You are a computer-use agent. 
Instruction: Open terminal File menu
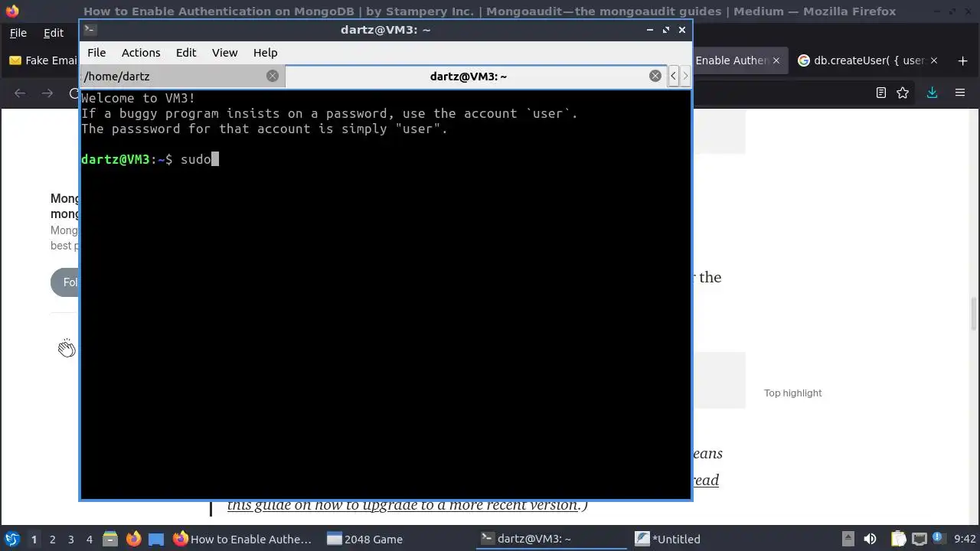tap(96, 52)
